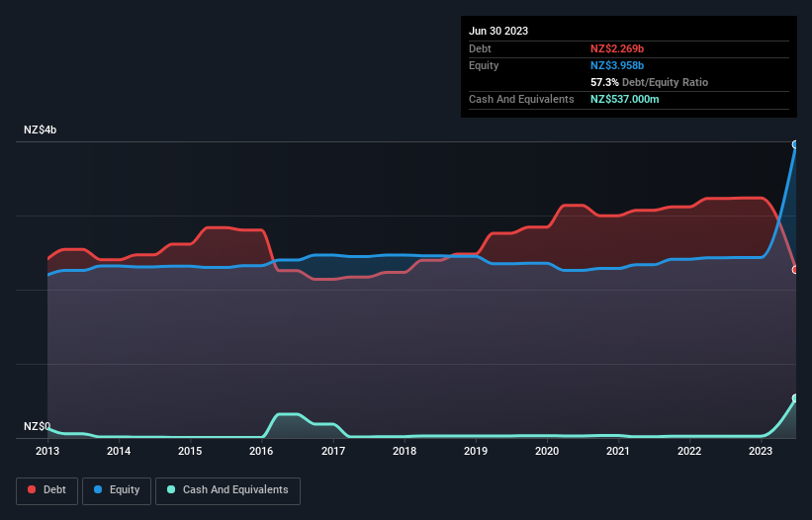
Task: Click the blue Equity legend dot
Action: click(98, 489)
